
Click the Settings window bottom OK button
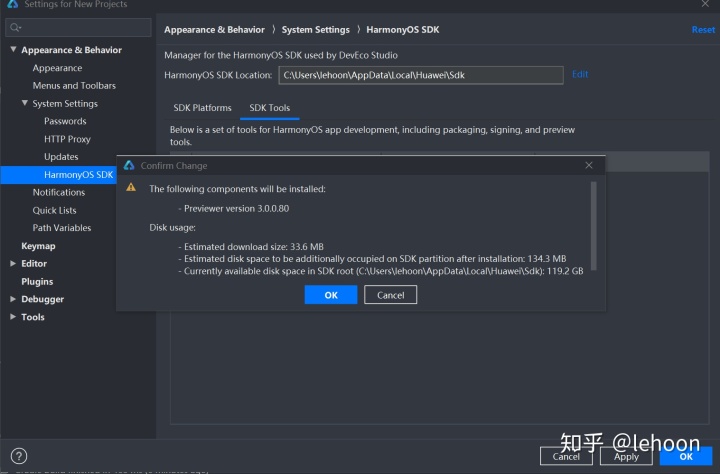(686, 457)
